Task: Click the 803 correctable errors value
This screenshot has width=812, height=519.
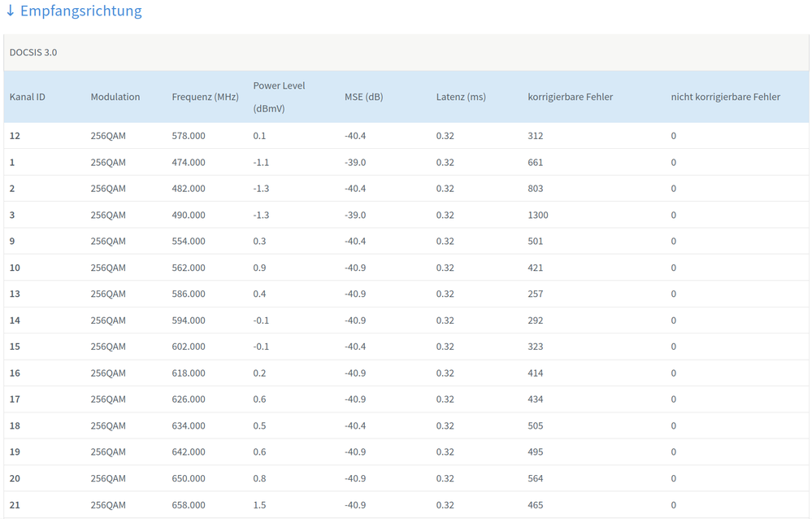Action: pyautogui.click(x=535, y=189)
